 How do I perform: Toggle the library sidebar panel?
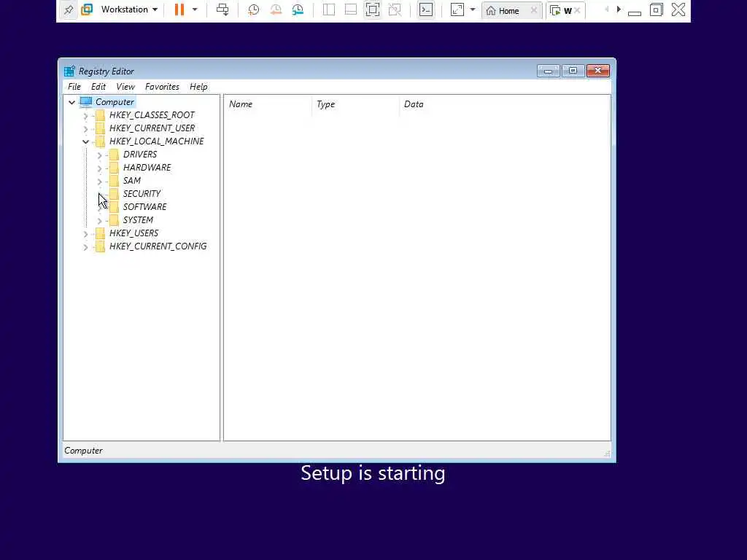coord(329,9)
